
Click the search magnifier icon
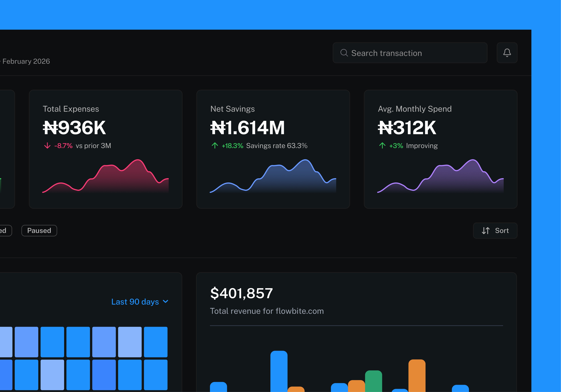pyautogui.click(x=344, y=53)
